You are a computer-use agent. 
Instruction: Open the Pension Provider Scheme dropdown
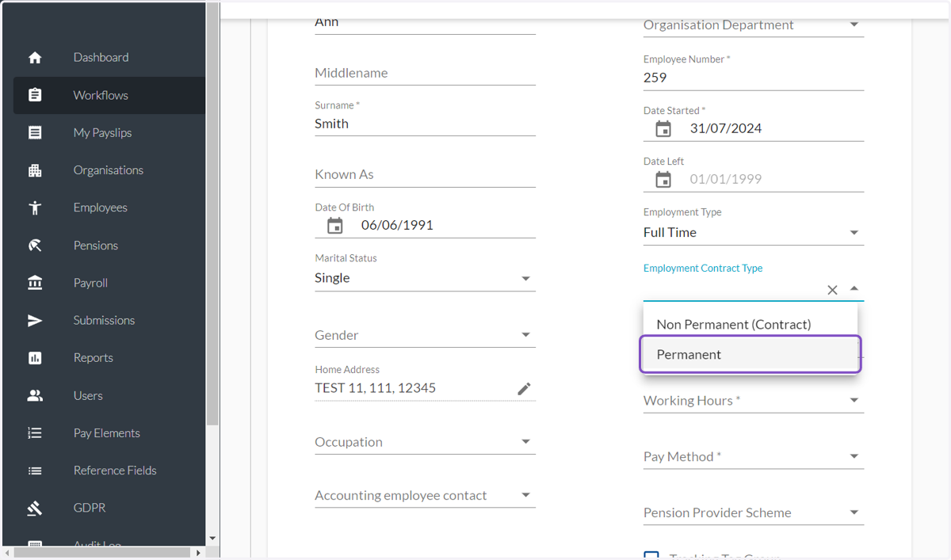point(854,513)
